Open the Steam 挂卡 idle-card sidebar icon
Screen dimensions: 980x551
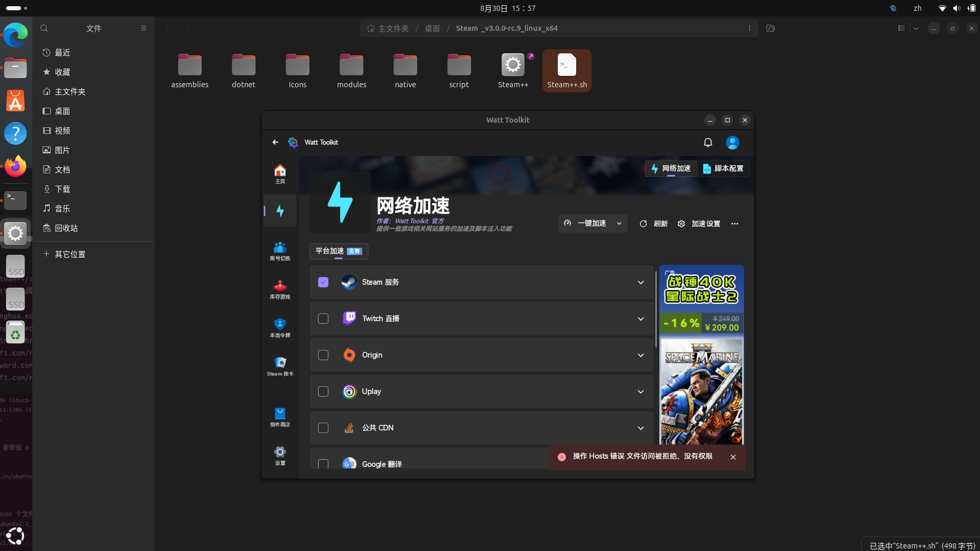pos(280,366)
